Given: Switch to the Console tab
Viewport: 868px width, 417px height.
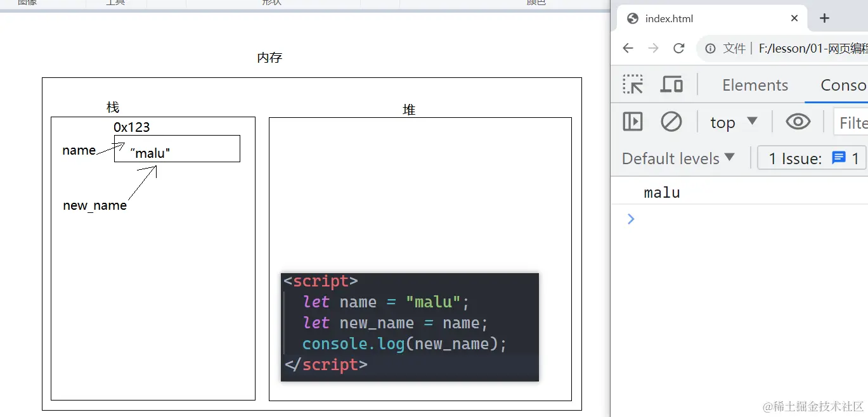Looking at the screenshot, I should click(843, 85).
